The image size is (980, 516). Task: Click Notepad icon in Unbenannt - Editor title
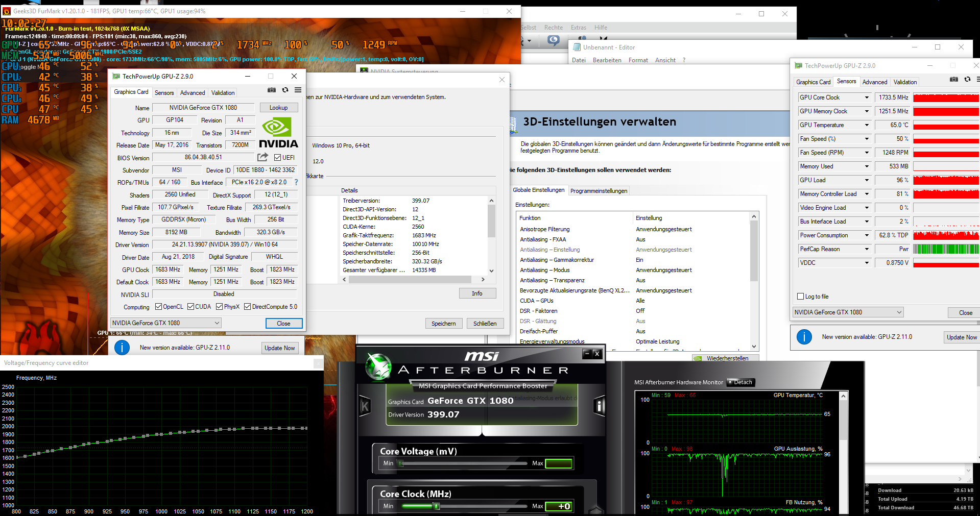click(x=577, y=47)
